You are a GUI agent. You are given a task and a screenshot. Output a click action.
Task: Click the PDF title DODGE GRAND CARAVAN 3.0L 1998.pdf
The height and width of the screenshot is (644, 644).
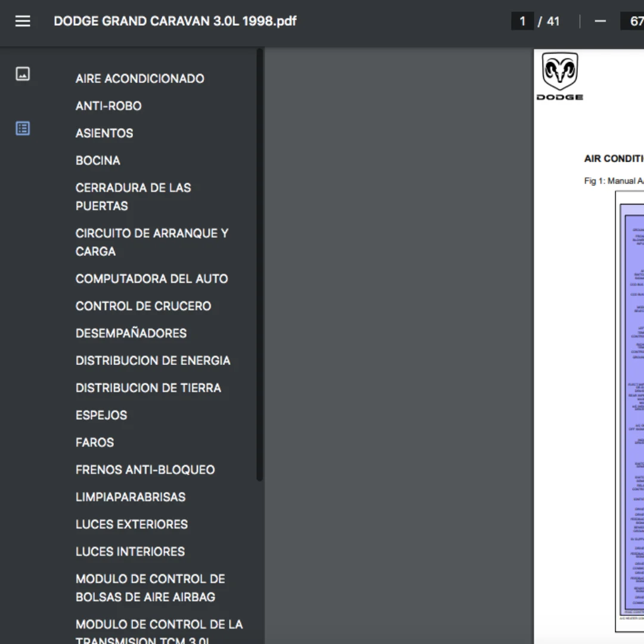[x=175, y=21]
